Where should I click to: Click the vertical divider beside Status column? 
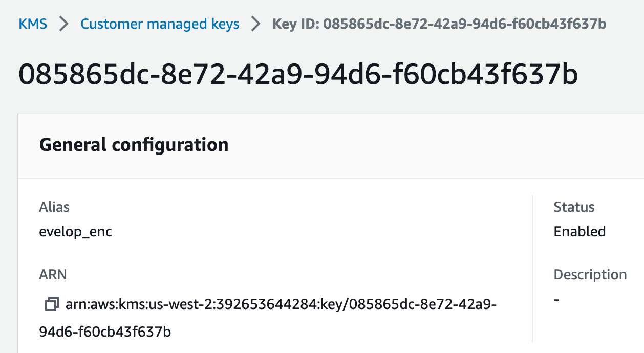coord(532,269)
